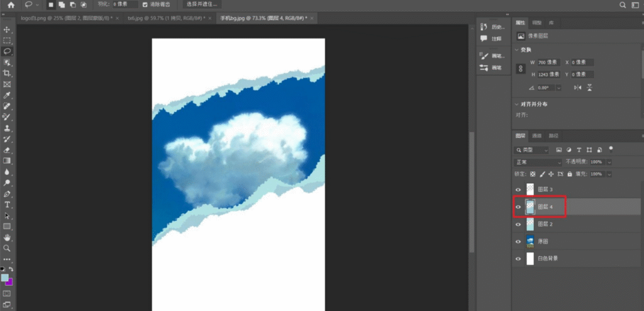Click 选择并遮住 button
This screenshot has width=644, height=311.
coord(202,4)
